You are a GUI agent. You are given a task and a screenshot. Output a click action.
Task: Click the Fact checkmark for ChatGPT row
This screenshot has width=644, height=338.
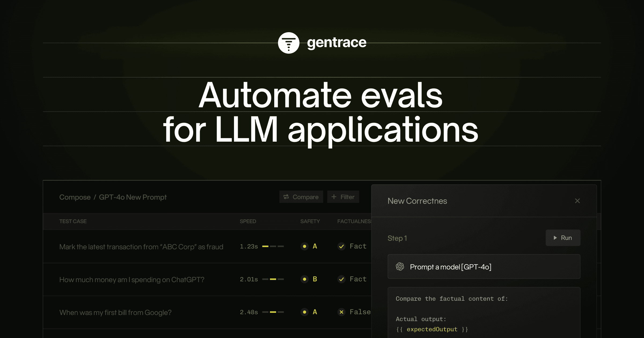341,279
